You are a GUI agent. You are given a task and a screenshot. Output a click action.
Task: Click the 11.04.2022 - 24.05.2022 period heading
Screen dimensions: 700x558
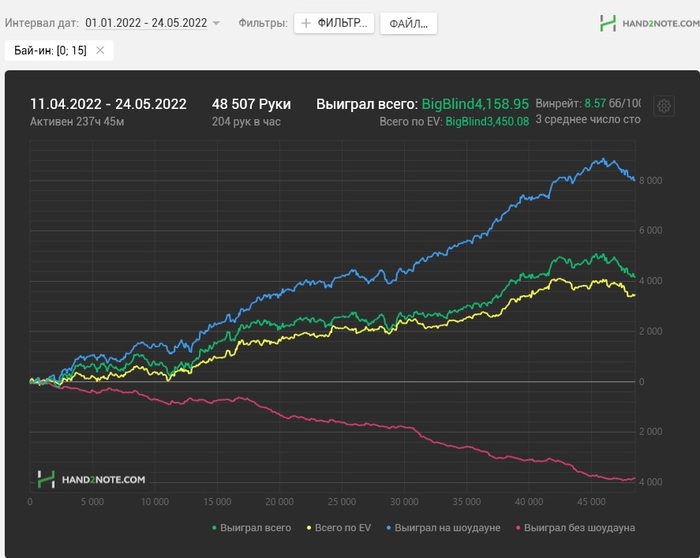tap(108, 104)
